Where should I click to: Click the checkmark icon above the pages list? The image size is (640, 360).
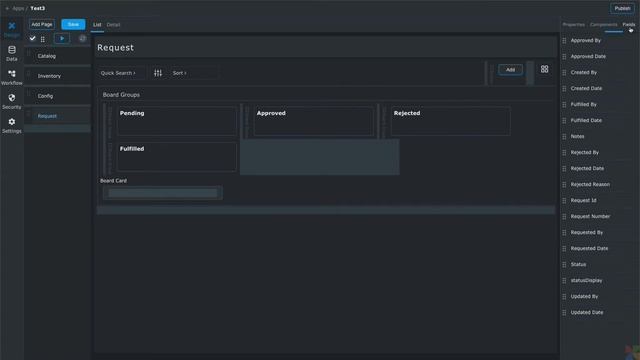[32, 38]
